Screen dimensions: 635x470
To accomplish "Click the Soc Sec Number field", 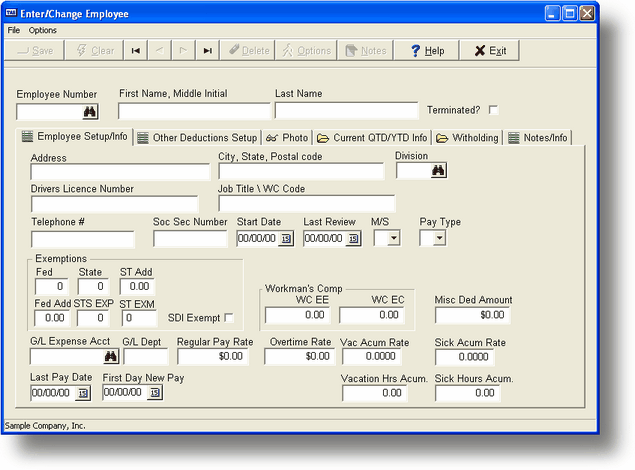I will (190, 239).
